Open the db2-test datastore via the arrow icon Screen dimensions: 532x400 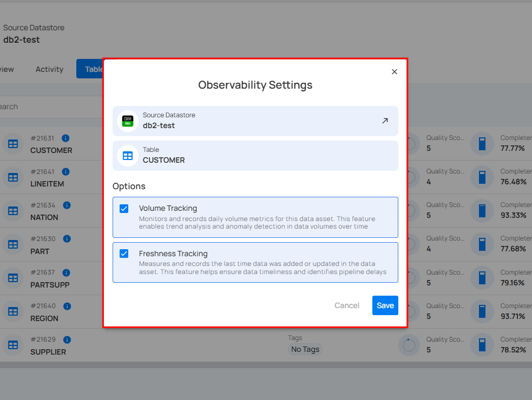tap(385, 121)
